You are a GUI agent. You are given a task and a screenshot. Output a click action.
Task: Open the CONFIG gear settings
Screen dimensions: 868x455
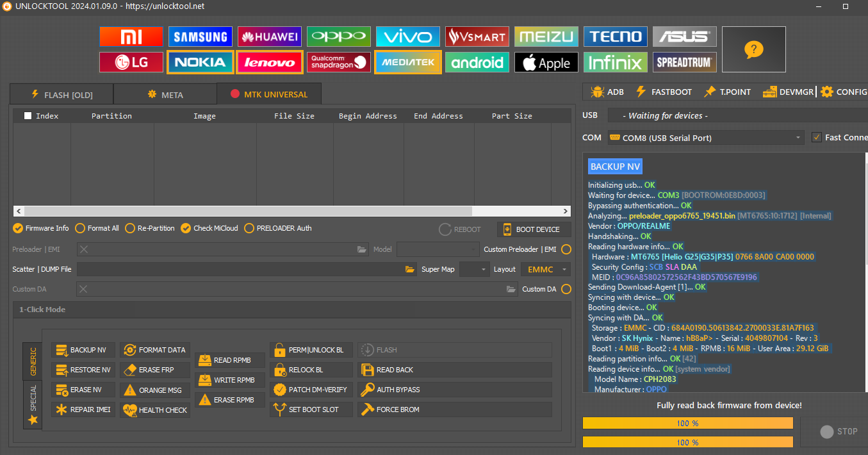coord(843,92)
